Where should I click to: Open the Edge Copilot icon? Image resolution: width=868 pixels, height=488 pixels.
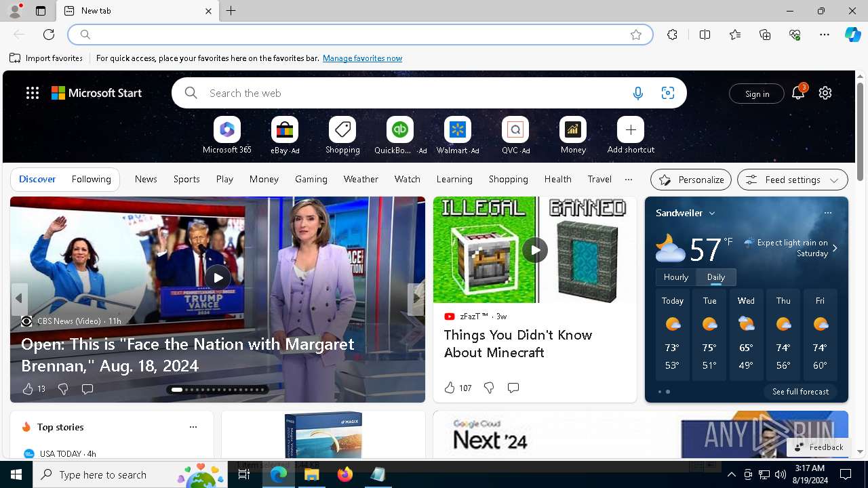[x=852, y=35]
